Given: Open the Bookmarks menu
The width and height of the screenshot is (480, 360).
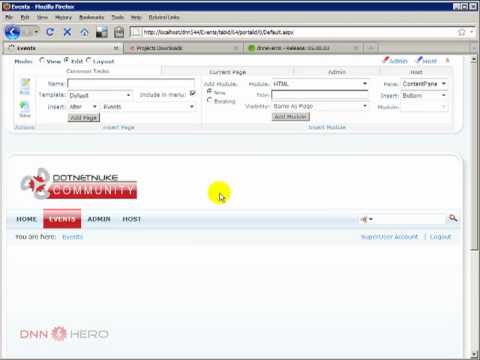Looking at the screenshot, I should click(x=92, y=17).
